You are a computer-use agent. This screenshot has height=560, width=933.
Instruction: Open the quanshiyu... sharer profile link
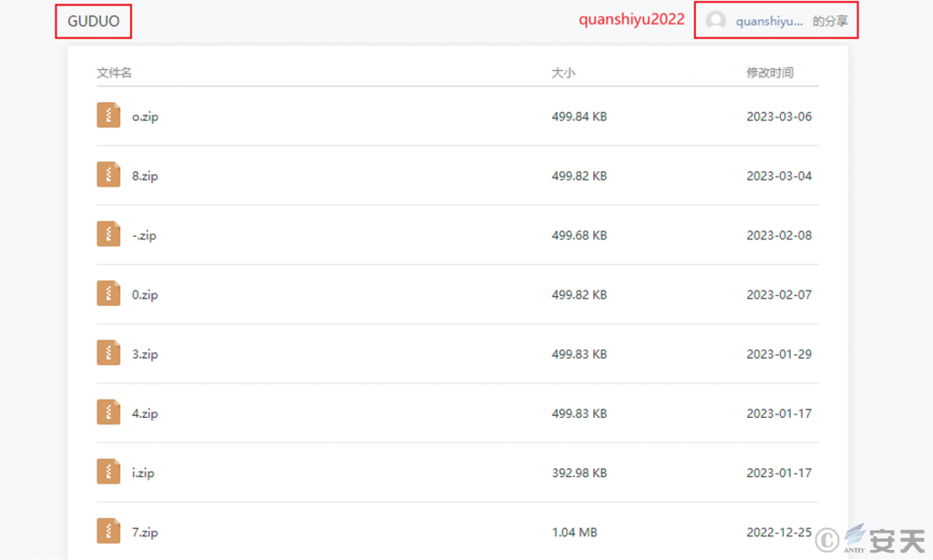pos(769,22)
